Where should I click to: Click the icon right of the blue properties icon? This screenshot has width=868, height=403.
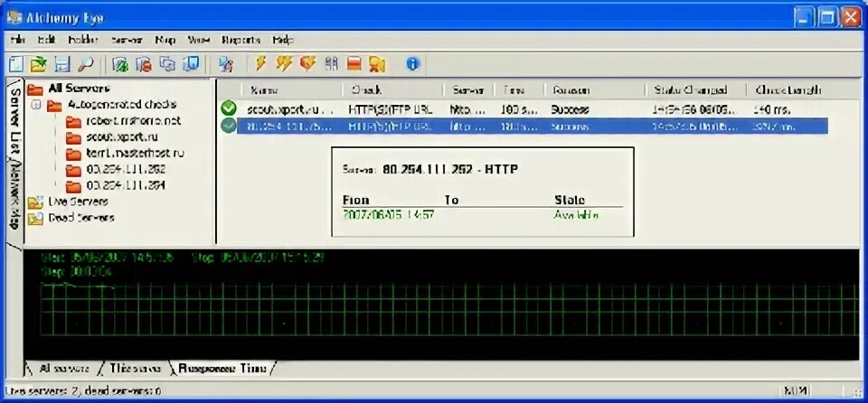[x=225, y=64]
